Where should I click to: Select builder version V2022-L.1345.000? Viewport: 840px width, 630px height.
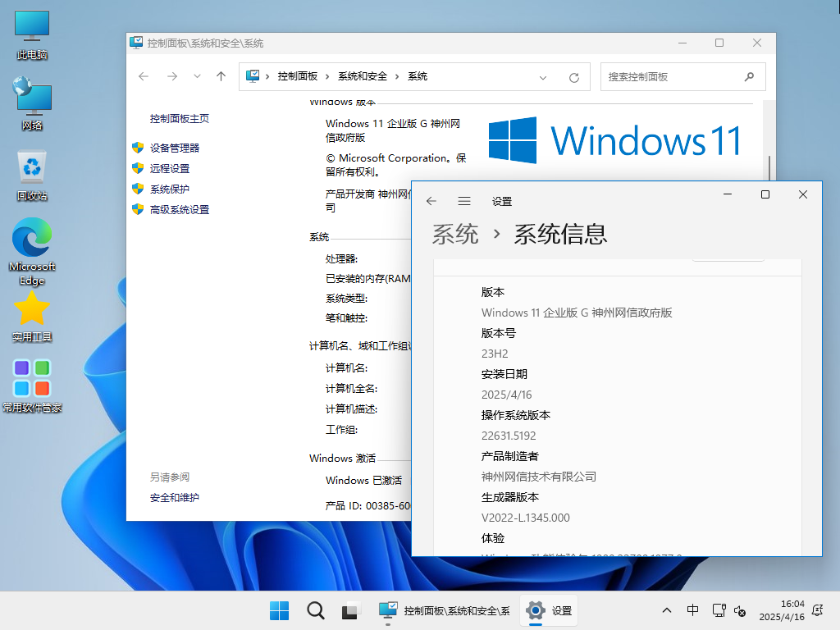point(526,518)
